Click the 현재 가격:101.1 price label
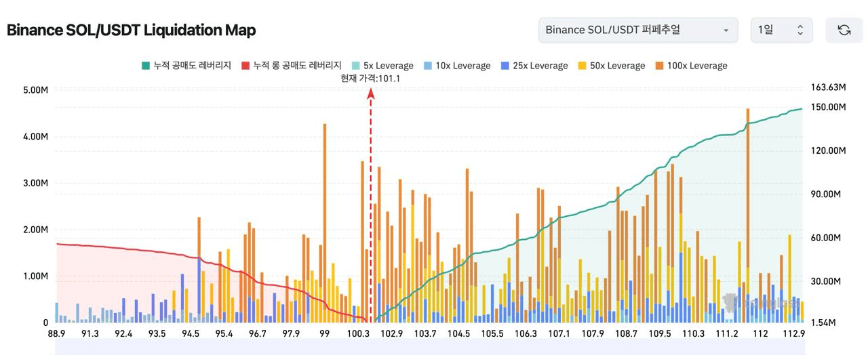Image resolution: width=868 pixels, height=355 pixels. (x=370, y=79)
